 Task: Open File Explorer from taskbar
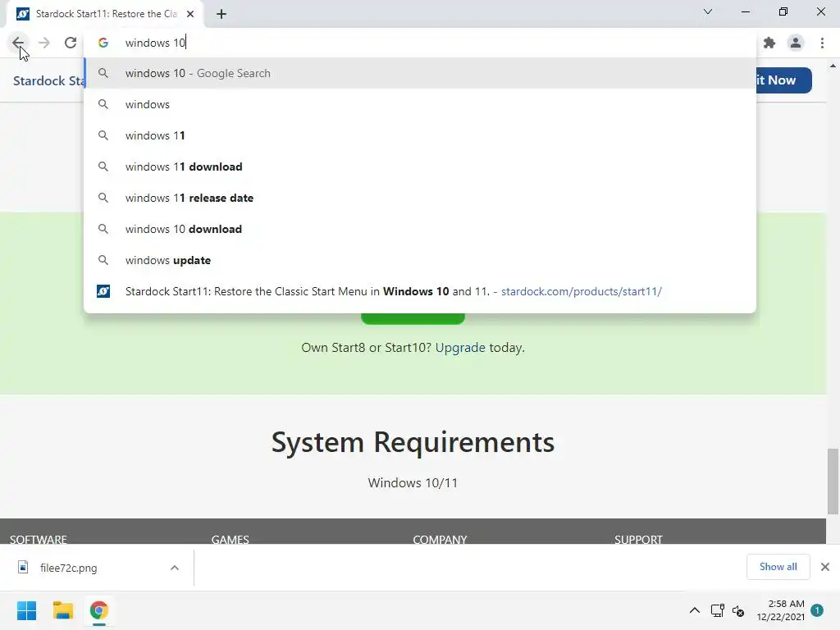pyautogui.click(x=62, y=610)
